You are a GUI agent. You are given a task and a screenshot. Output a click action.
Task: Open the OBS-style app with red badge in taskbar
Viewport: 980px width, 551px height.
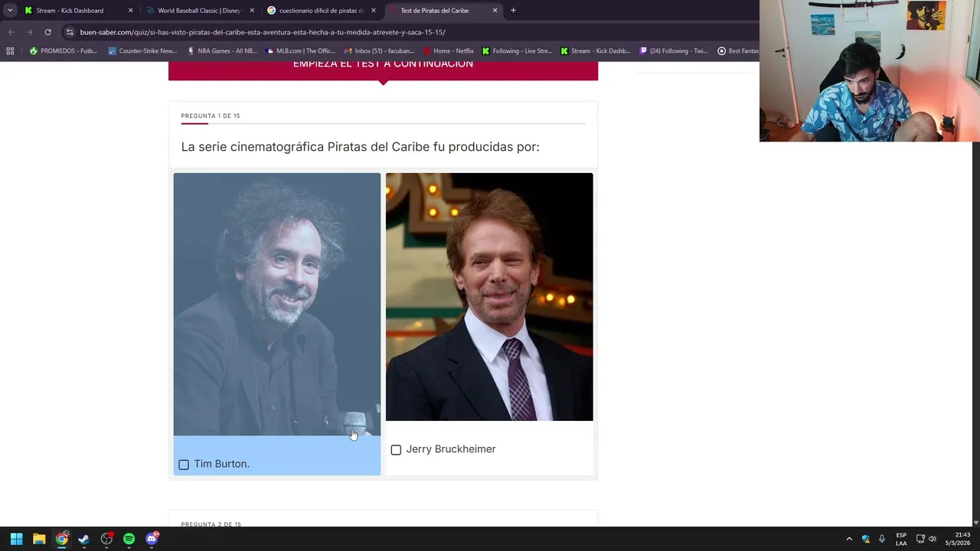coord(106,539)
